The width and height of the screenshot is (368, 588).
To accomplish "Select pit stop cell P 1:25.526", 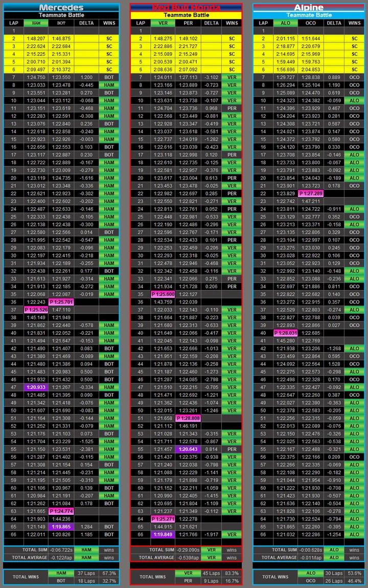I will click(36, 310).
